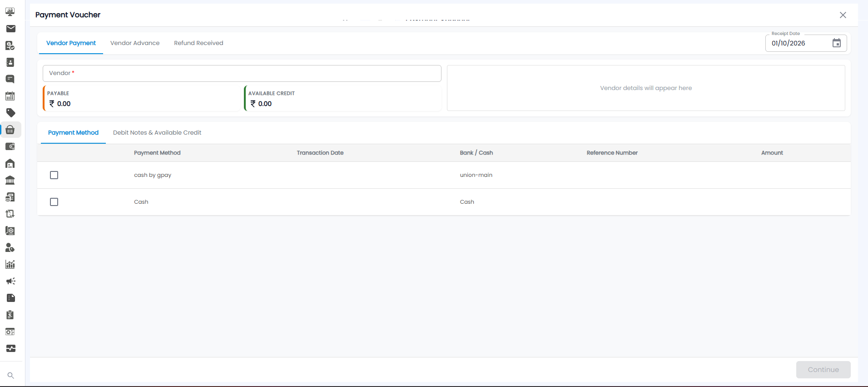868x387 pixels.
Task: Click the Bank / Cash column header
Action: [476, 153]
